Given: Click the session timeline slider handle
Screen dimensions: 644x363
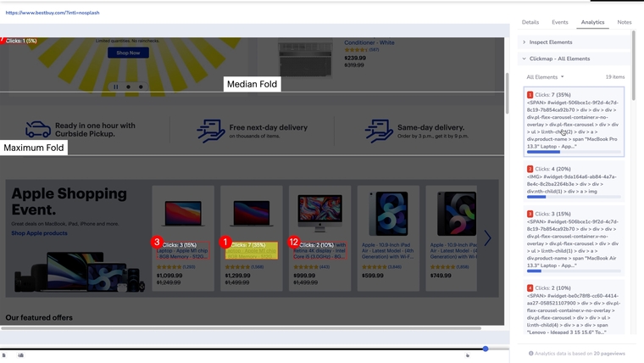Looking at the screenshot, I should pos(486,349).
